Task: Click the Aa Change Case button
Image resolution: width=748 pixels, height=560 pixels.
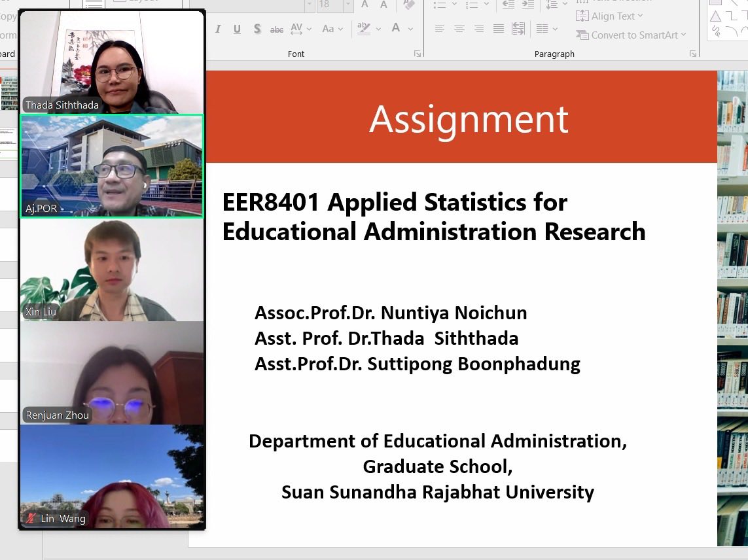Action: pos(328,29)
